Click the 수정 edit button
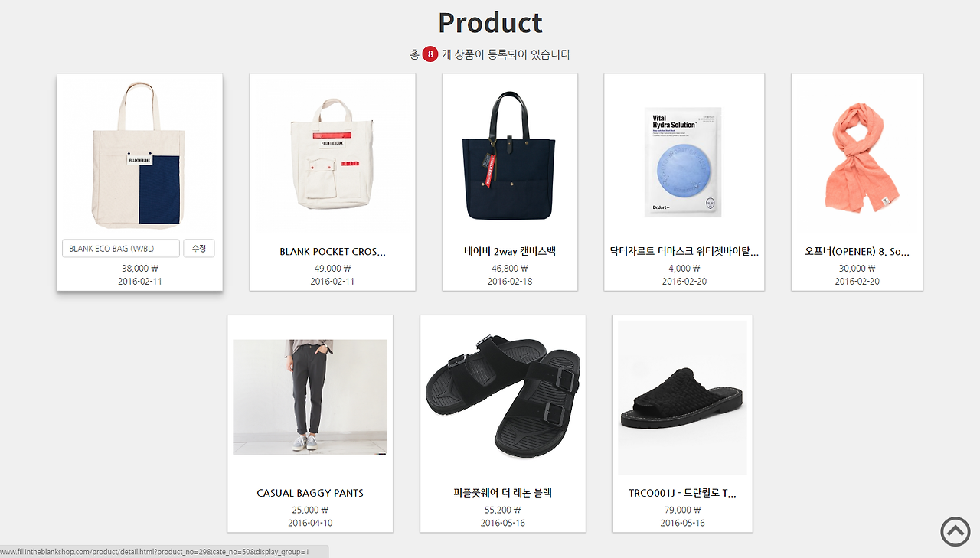 tap(199, 249)
